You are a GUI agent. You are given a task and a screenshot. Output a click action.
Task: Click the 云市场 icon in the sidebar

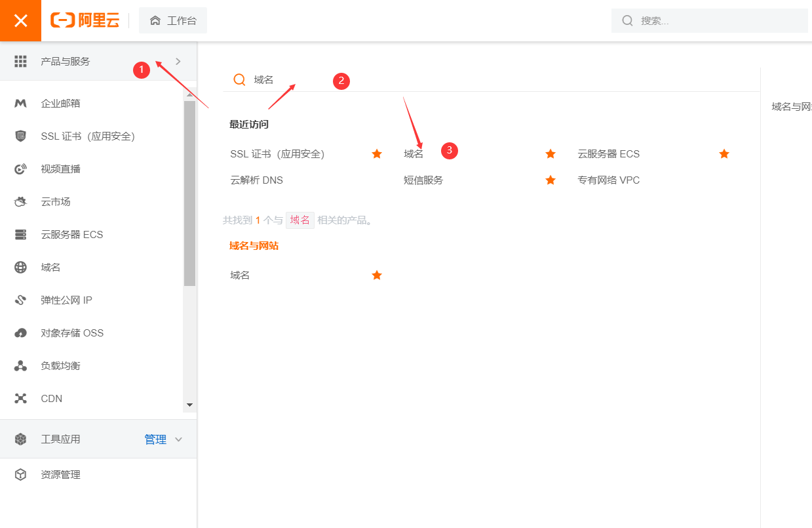[x=20, y=201]
